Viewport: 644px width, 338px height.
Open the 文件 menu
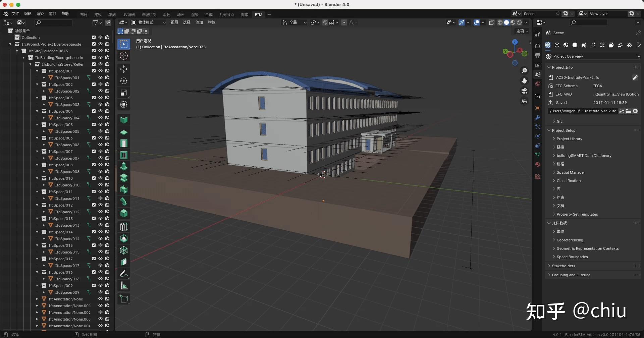[15, 14]
